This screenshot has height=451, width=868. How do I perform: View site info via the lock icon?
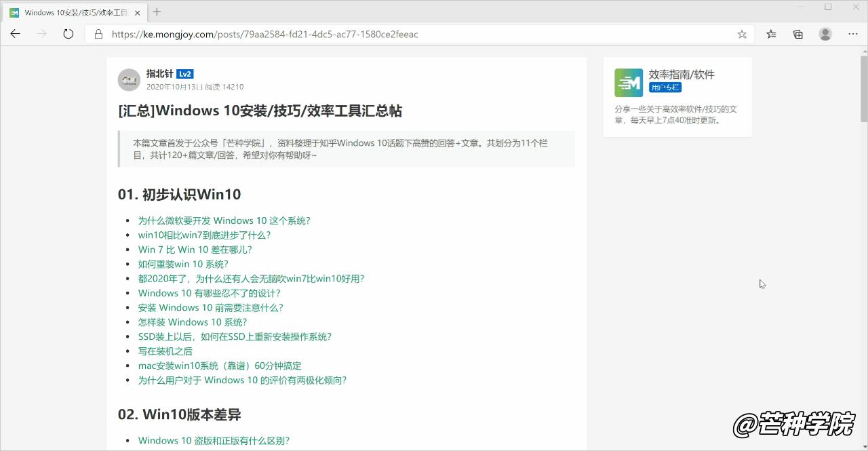click(98, 34)
